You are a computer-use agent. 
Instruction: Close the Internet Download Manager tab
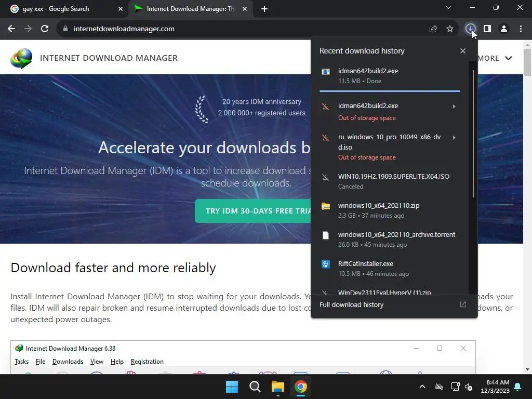coord(245,9)
